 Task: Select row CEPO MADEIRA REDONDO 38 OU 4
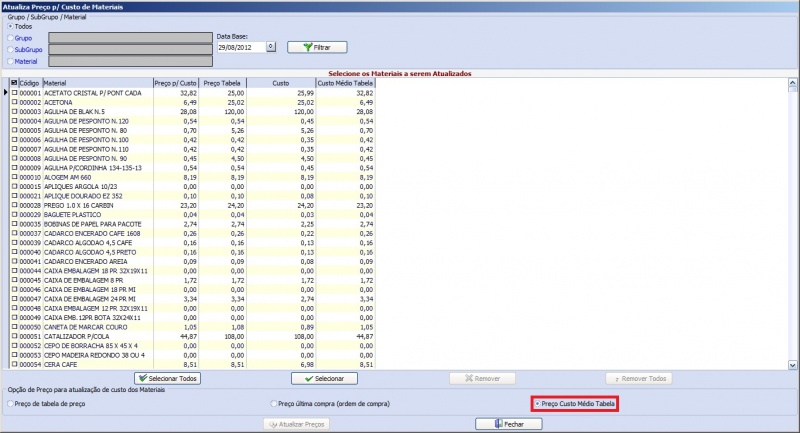coord(192,355)
